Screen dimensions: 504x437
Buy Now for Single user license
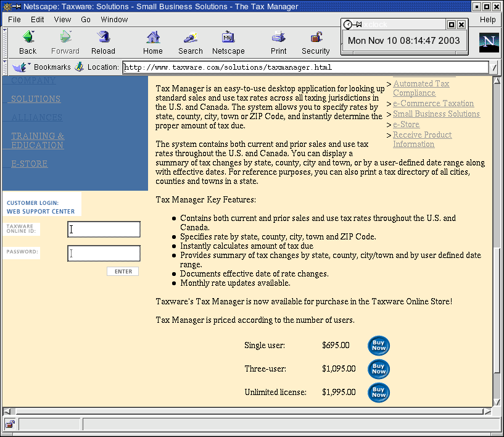(379, 346)
